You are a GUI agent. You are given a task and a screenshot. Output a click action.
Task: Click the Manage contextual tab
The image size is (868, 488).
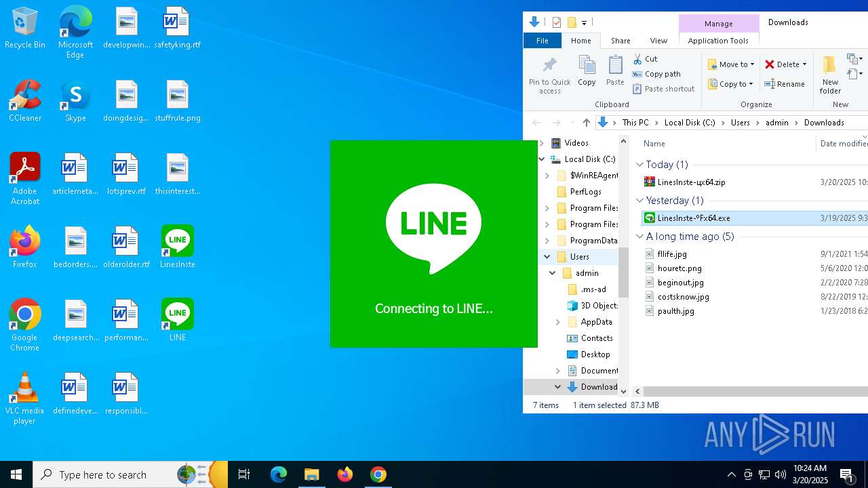click(x=718, y=23)
